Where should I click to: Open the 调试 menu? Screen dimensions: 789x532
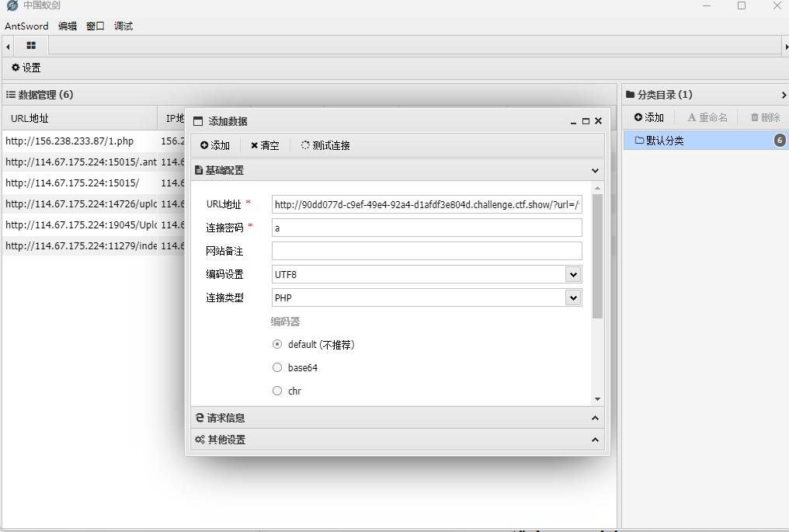point(123,26)
